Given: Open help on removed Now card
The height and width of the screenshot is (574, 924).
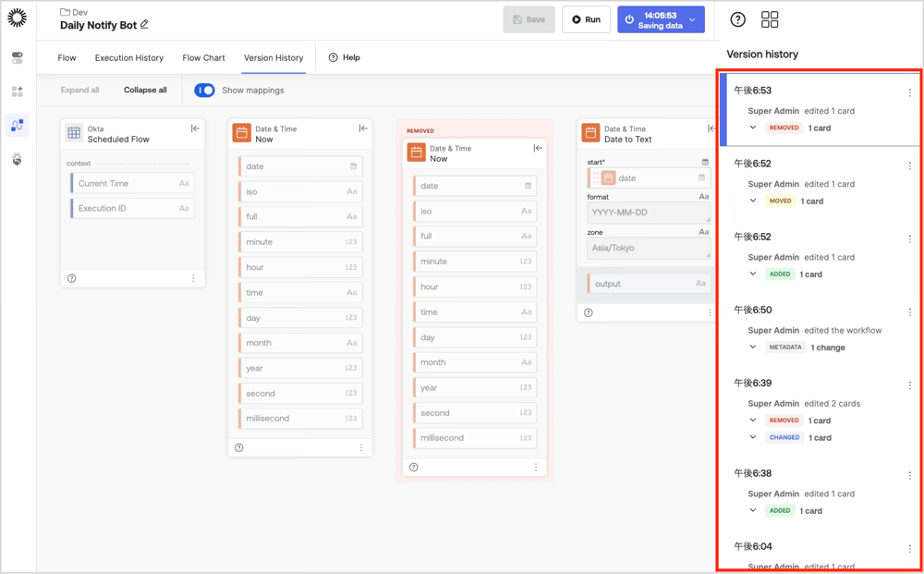Looking at the screenshot, I should 414,468.
